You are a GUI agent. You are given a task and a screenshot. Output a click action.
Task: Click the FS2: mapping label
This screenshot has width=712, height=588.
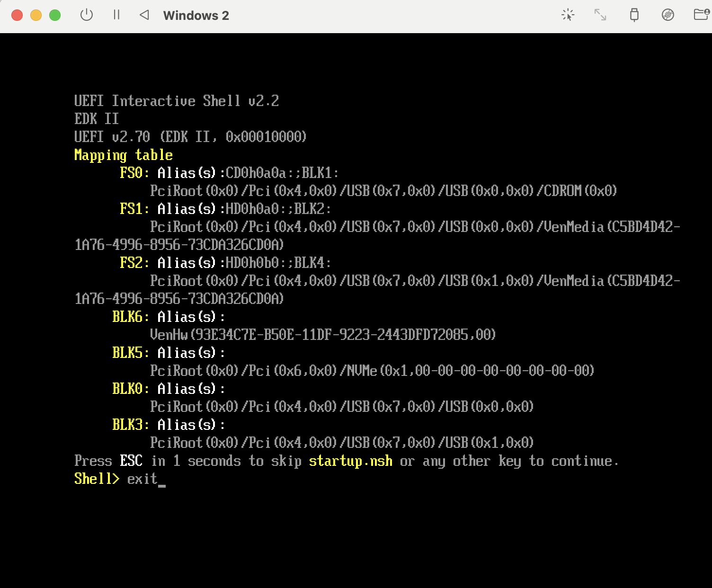pyautogui.click(x=134, y=263)
